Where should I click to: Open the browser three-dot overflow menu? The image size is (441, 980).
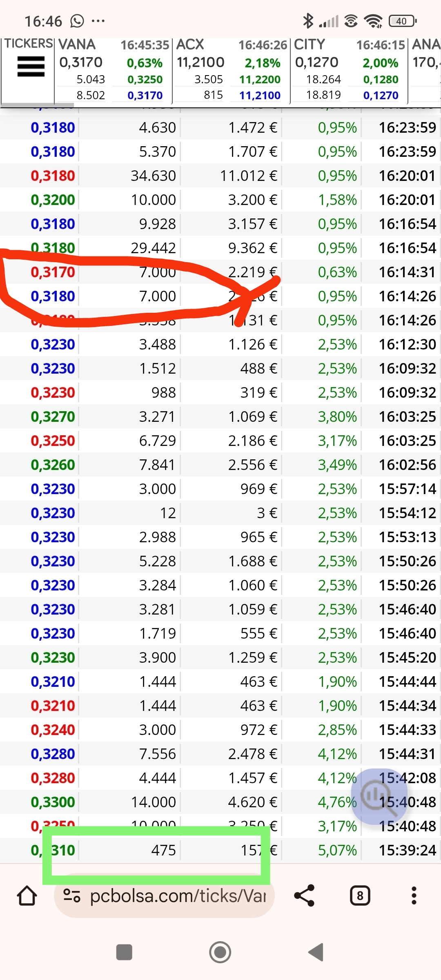tap(414, 895)
